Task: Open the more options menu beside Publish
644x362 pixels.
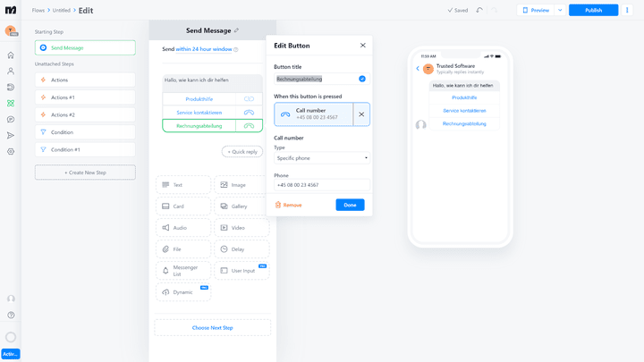Action: pos(627,10)
